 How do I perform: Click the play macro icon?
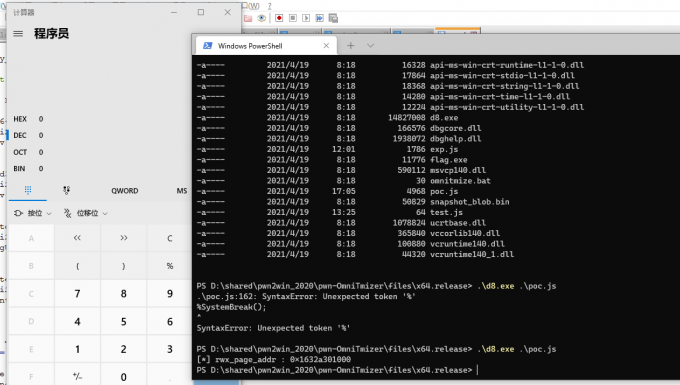(x=306, y=18)
